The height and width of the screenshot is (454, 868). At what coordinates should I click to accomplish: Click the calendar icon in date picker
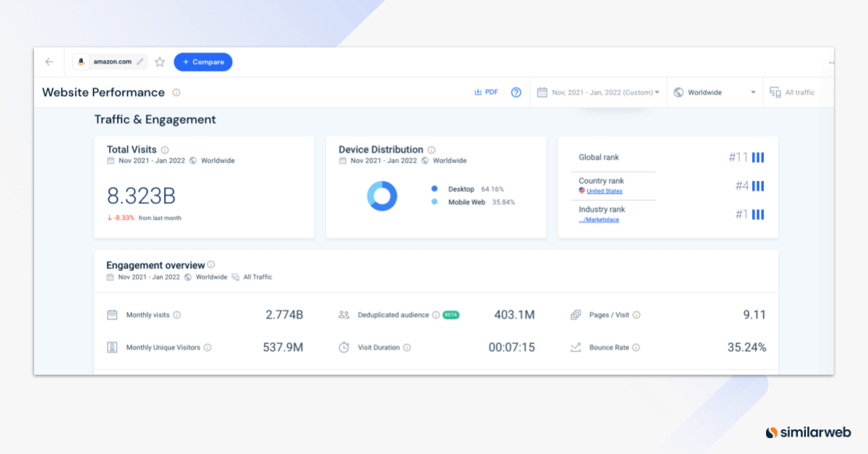coord(542,93)
